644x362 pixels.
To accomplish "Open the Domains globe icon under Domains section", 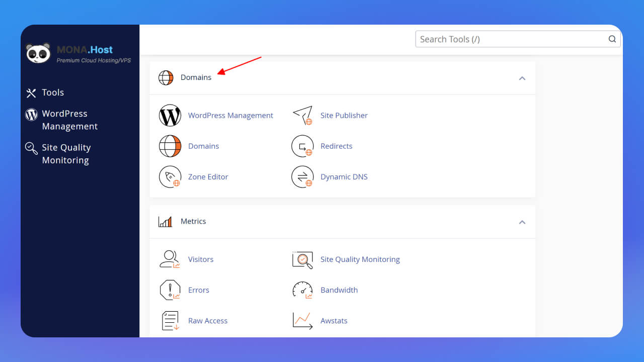I will click(x=170, y=146).
